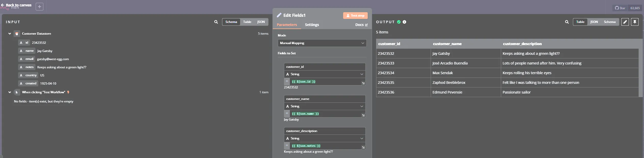Collapse the Customer Datastore tree node
The height and width of the screenshot is (158, 644).
click(10, 34)
